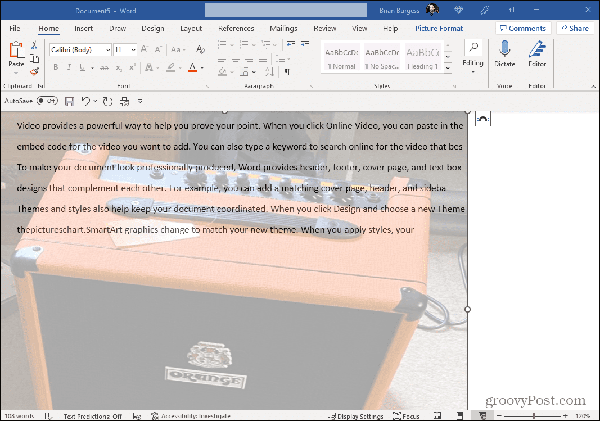Click the Undo arrow icon
600x421 pixels.
click(85, 101)
